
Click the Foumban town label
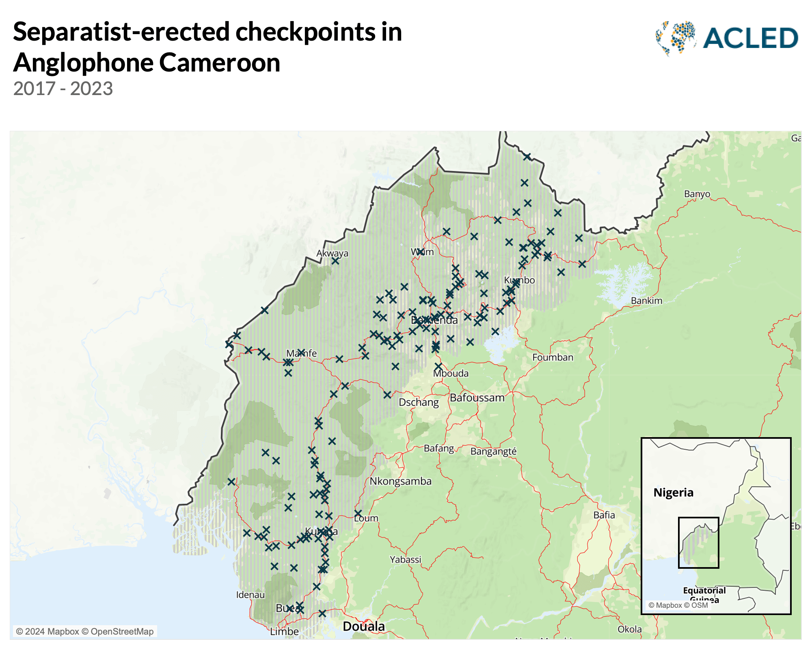pos(553,357)
